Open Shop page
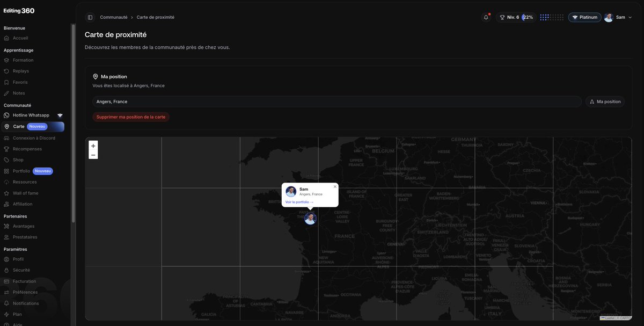Viewport: 644px width, 326px height. click(x=18, y=160)
